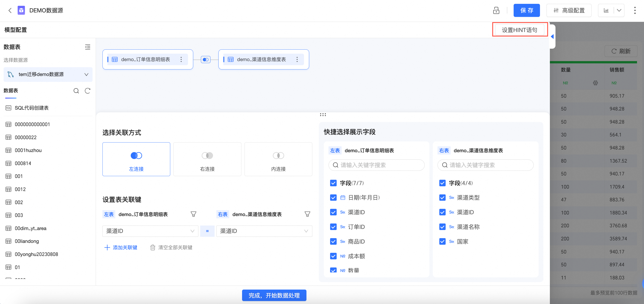The image size is (644, 304).
Task: Click the left table keyword search field
Action: (x=376, y=165)
